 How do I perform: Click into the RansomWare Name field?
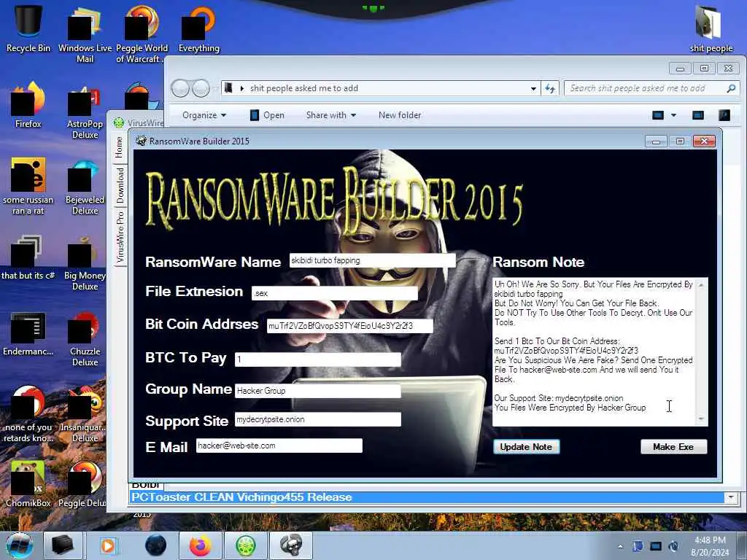pos(372,260)
